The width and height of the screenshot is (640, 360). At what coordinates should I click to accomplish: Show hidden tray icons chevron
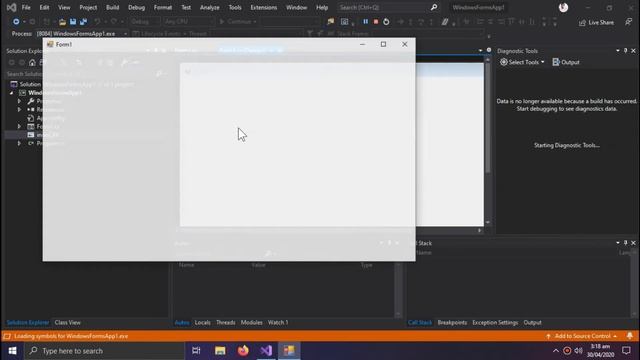[x=556, y=351]
